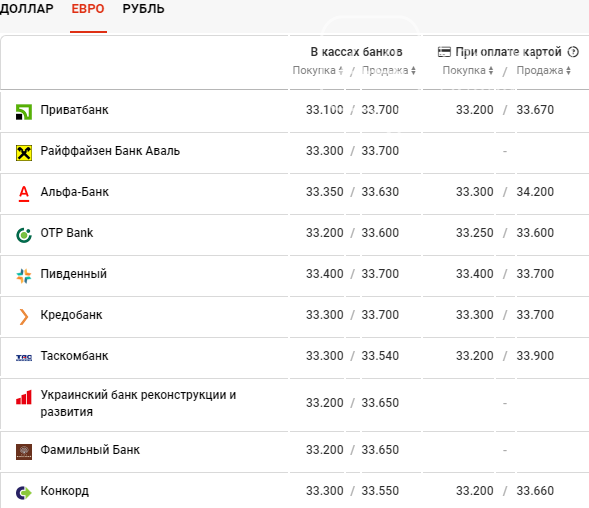The height and width of the screenshot is (508, 589).
Task: Sort by Продажа under В кассах банков
Action: tap(388, 70)
